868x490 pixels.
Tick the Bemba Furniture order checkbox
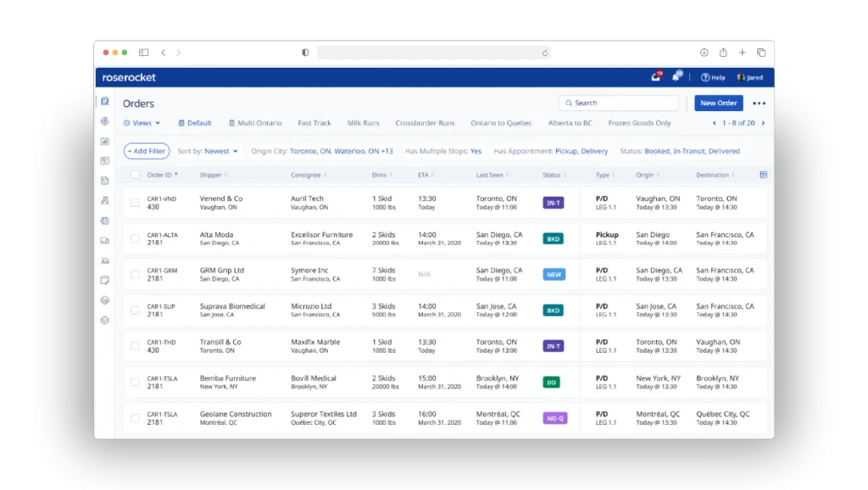(135, 382)
